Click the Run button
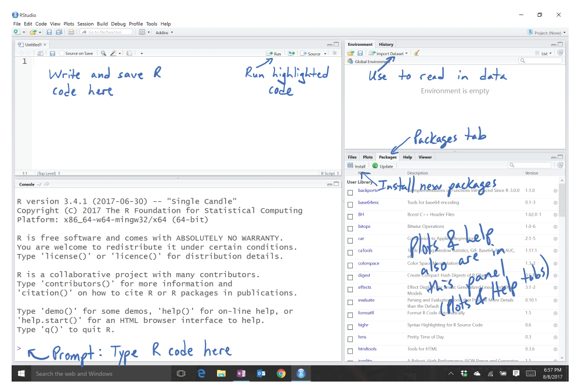The height and width of the screenshot is (392, 571). pos(273,53)
